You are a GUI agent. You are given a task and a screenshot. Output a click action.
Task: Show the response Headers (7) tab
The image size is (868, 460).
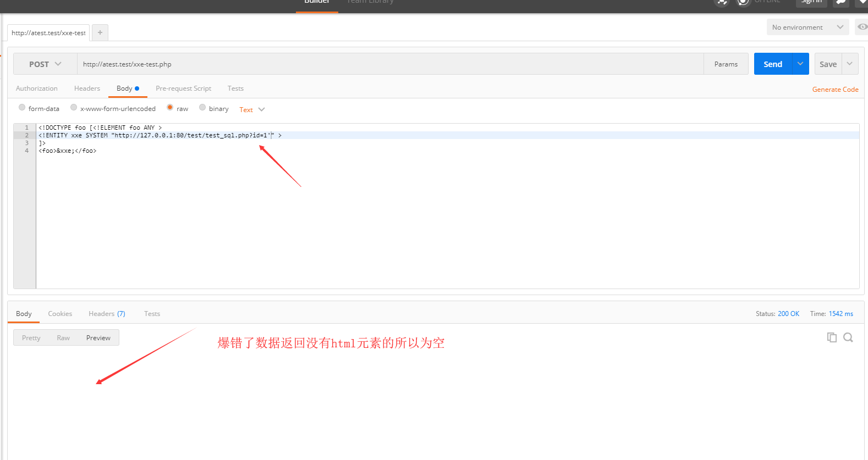point(107,314)
